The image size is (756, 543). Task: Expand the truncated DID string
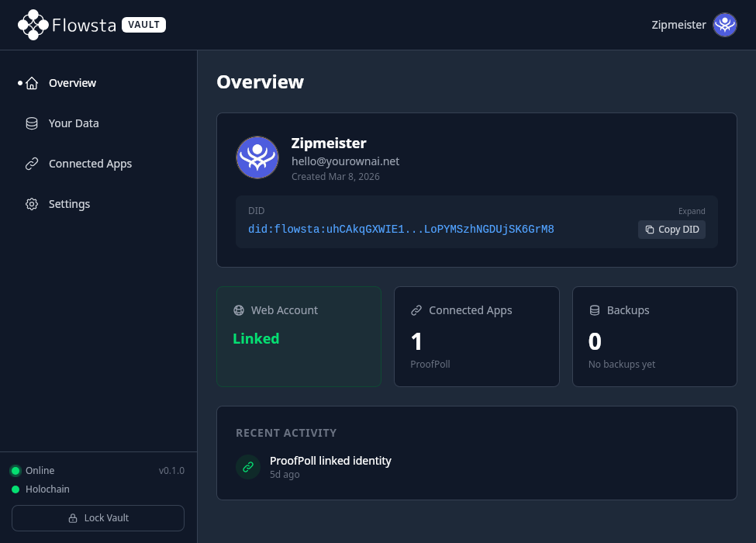tap(692, 211)
